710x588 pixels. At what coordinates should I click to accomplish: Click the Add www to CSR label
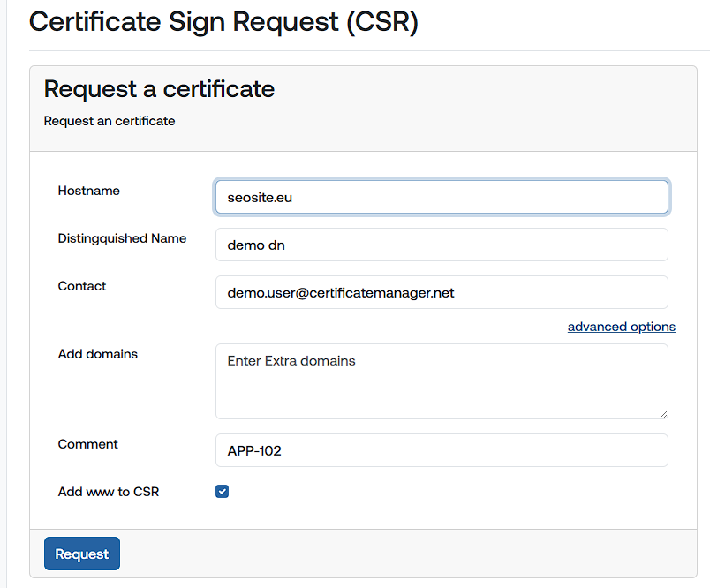(109, 492)
